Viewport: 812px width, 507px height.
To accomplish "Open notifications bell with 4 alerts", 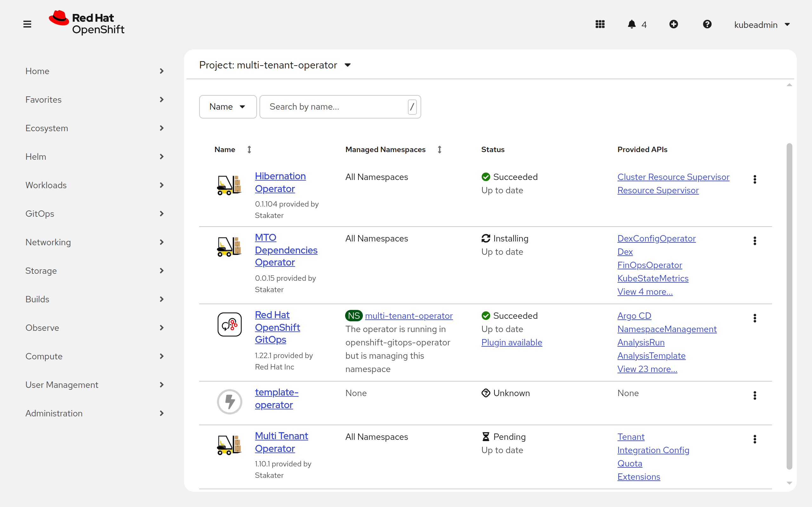I will (637, 24).
